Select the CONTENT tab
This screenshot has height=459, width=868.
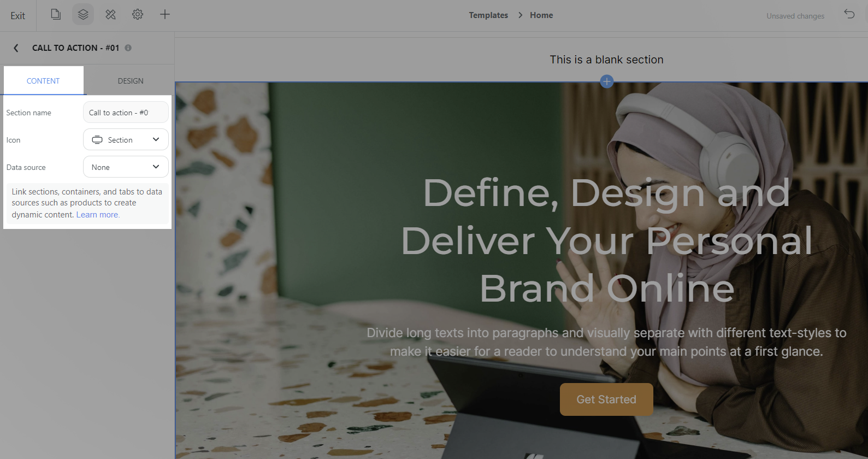tap(43, 81)
